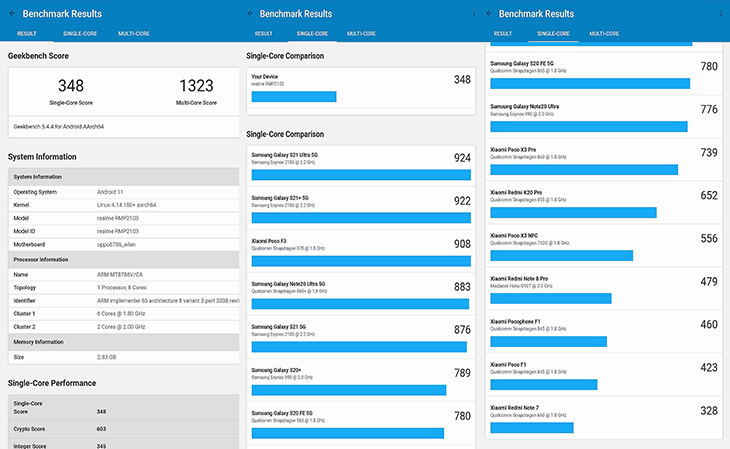Open MULTI-CORE tab on screen listing Xiaomi Poco F1
Screen dimensions: 730x449
point(604,34)
